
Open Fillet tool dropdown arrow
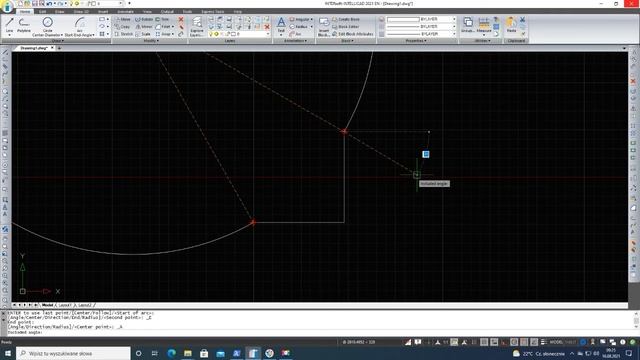(x=173, y=27)
